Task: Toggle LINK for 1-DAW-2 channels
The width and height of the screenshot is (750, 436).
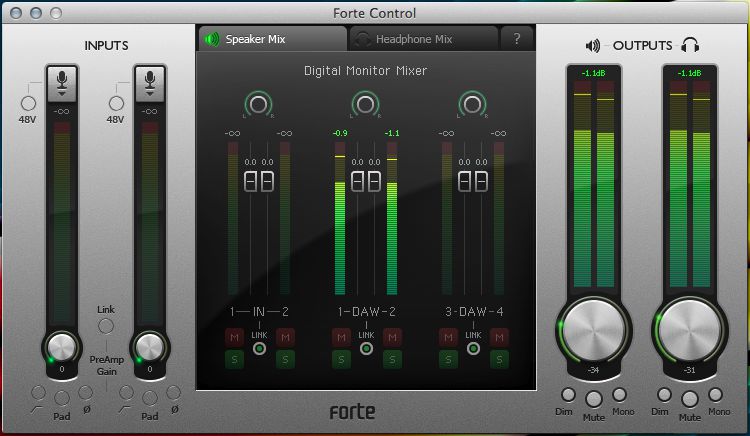Action: coord(366,349)
